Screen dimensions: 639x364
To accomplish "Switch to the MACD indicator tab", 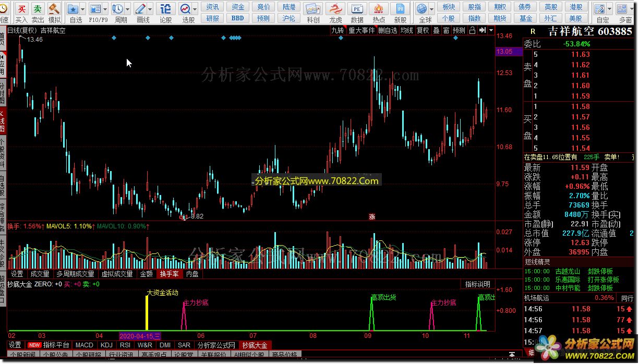I will point(85,345).
